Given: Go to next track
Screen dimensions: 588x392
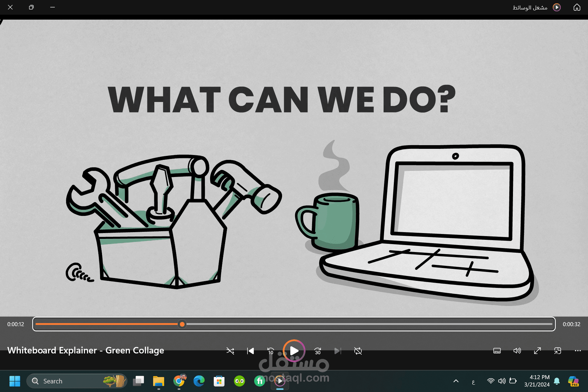Looking at the screenshot, I should coord(337,351).
